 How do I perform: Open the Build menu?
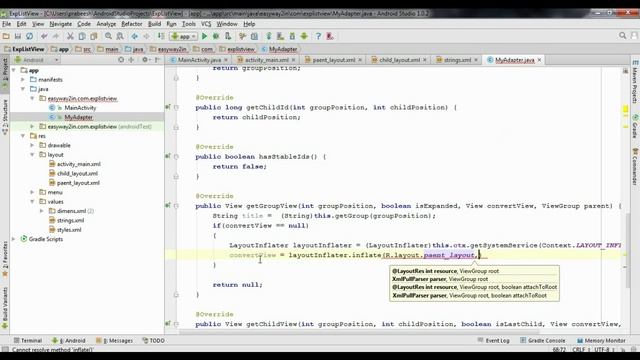tap(154, 24)
